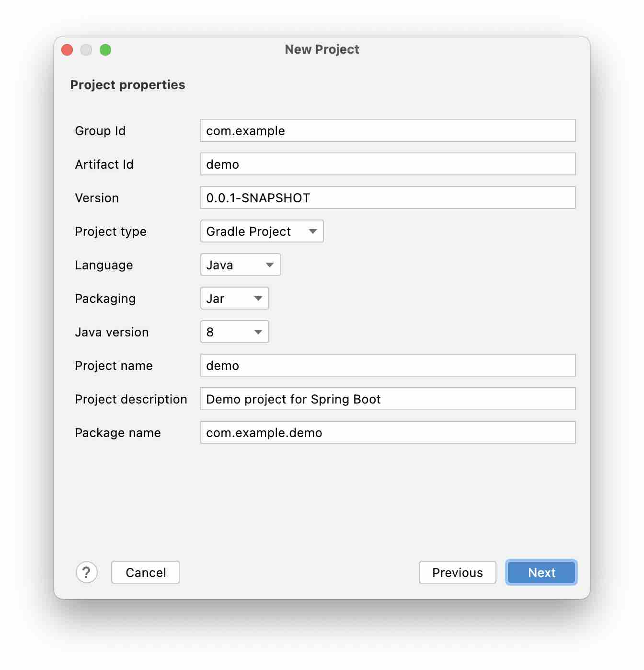Click the help question mark icon
The width and height of the screenshot is (644, 670).
click(87, 572)
